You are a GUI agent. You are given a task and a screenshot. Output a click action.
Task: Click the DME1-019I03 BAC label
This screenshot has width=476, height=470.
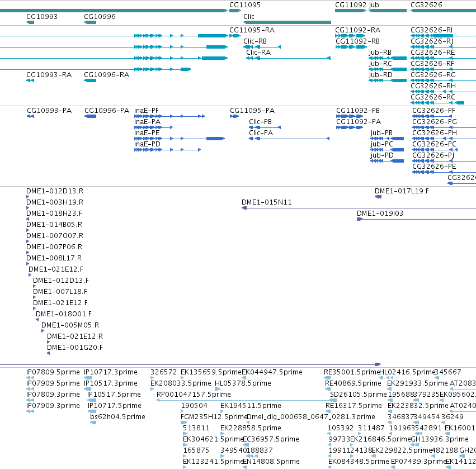pyautogui.click(x=380, y=213)
